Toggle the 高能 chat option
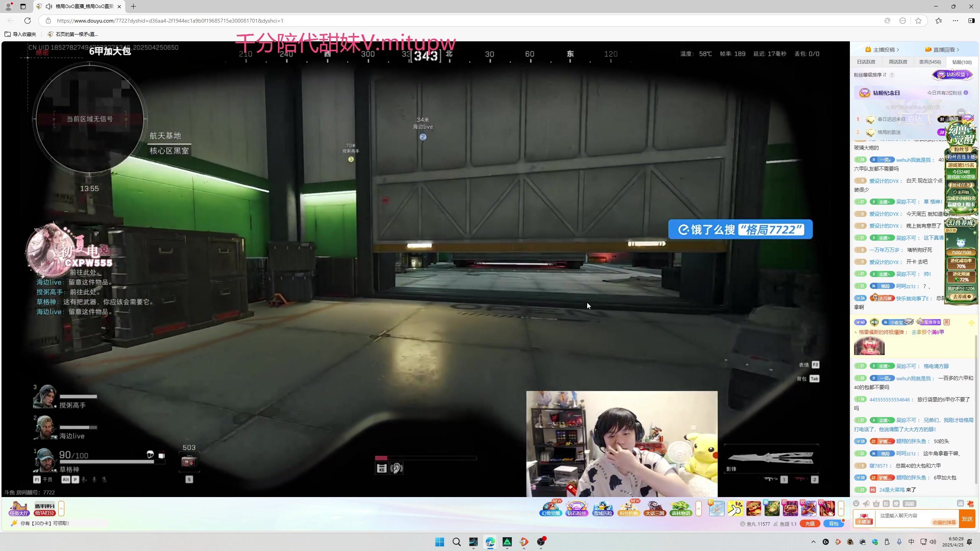 tap(910, 504)
